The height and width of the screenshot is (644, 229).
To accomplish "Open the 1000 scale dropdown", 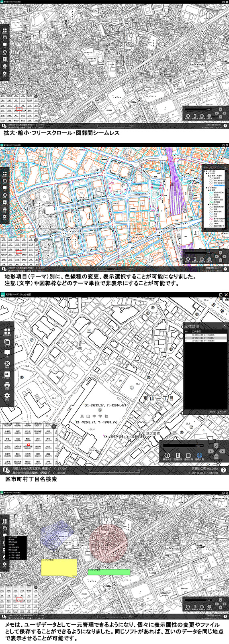I will click(184, 446).
